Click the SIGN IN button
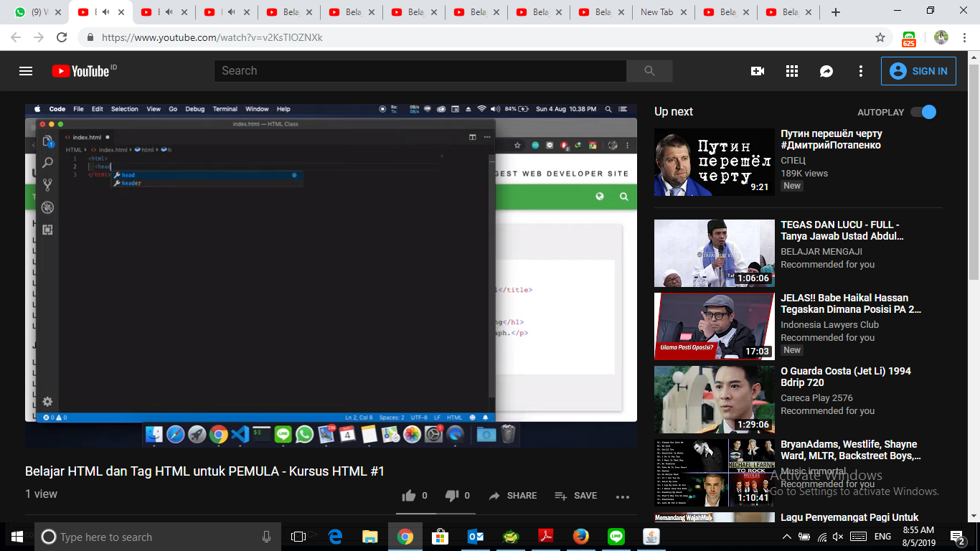The width and height of the screenshot is (980, 551). [x=918, y=71]
